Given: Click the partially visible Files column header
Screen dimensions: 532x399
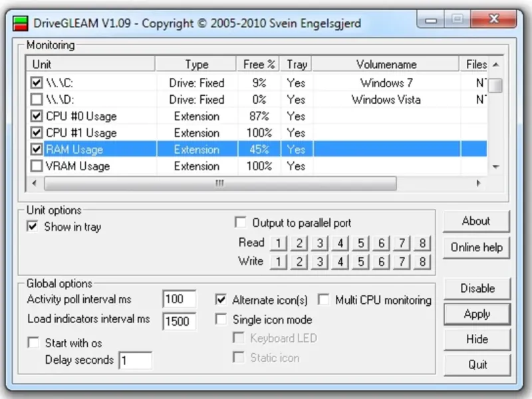Looking at the screenshot, I should (x=474, y=64).
